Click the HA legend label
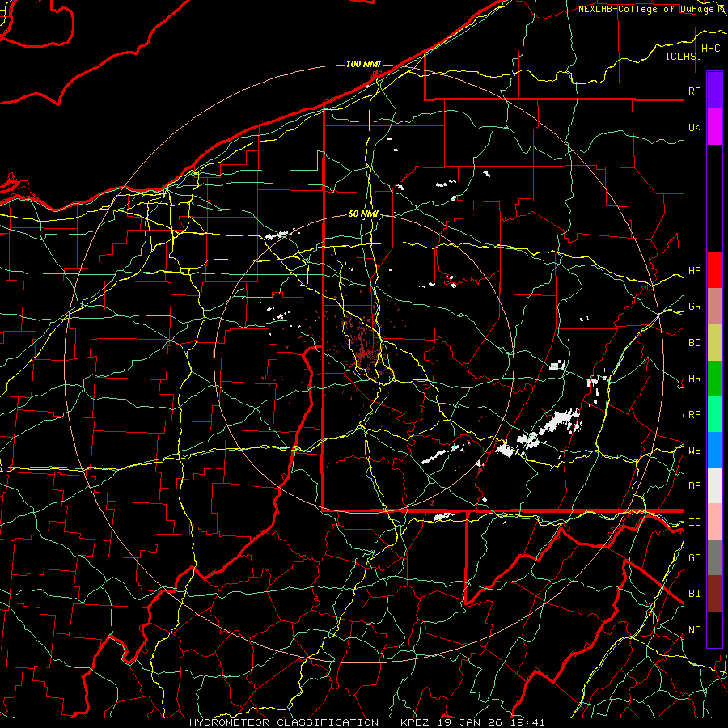 (694, 271)
